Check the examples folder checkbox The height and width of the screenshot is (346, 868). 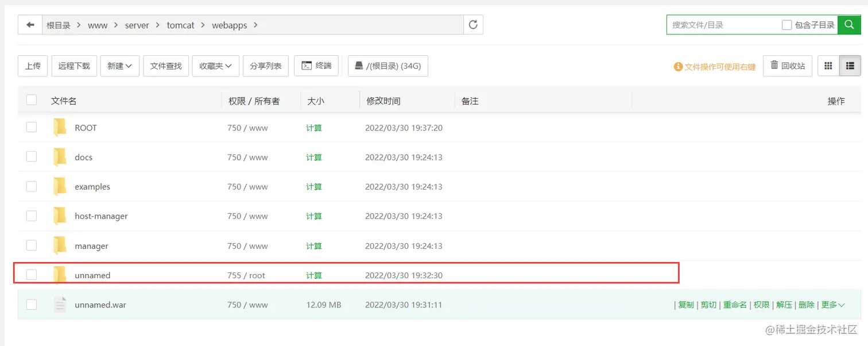(x=32, y=186)
